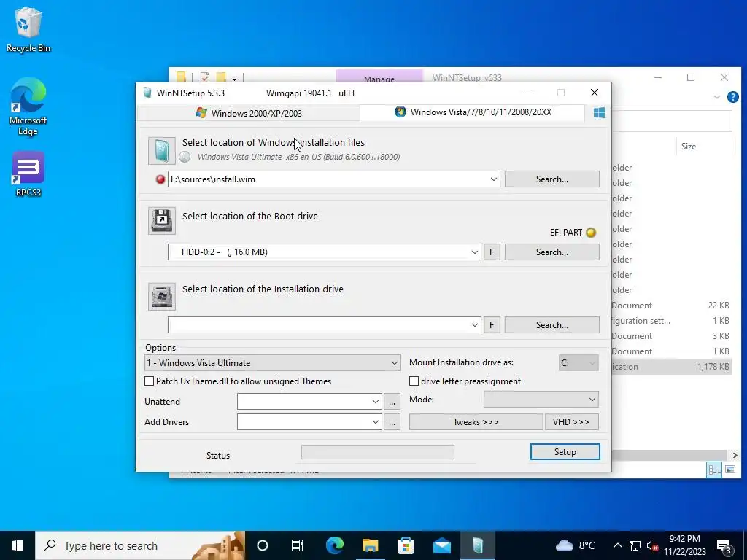Click the muted volume tray icon
Viewport: 747px width, 560px height.
pyautogui.click(x=653, y=545)
